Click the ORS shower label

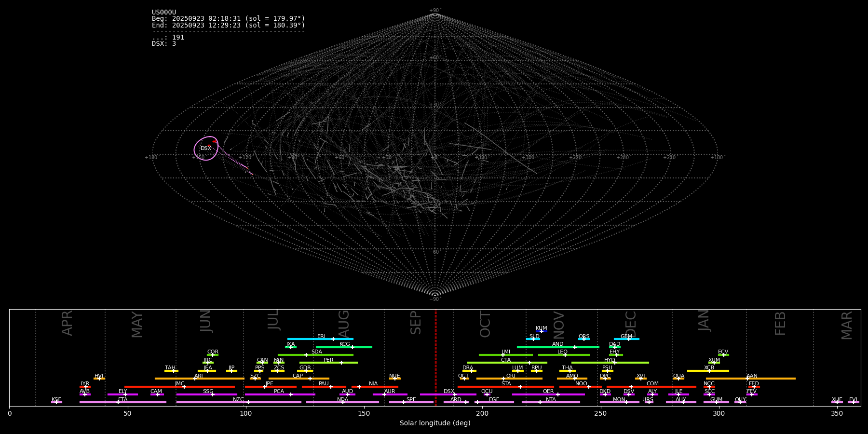pos(584,337)
